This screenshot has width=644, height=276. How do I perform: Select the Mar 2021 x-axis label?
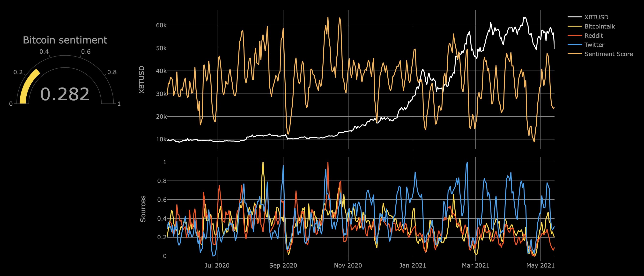point(475,266)
